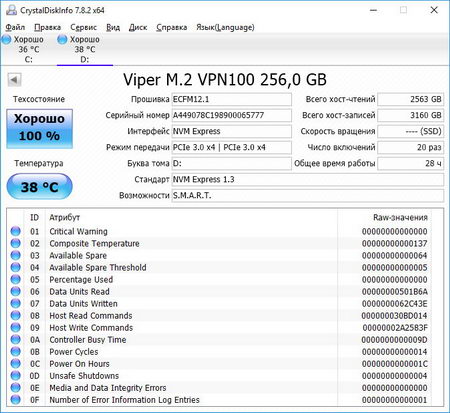Screen dimensions: 450x413
Task: Click the 38 °C temperature button
Action: click(x=39, y=187)
